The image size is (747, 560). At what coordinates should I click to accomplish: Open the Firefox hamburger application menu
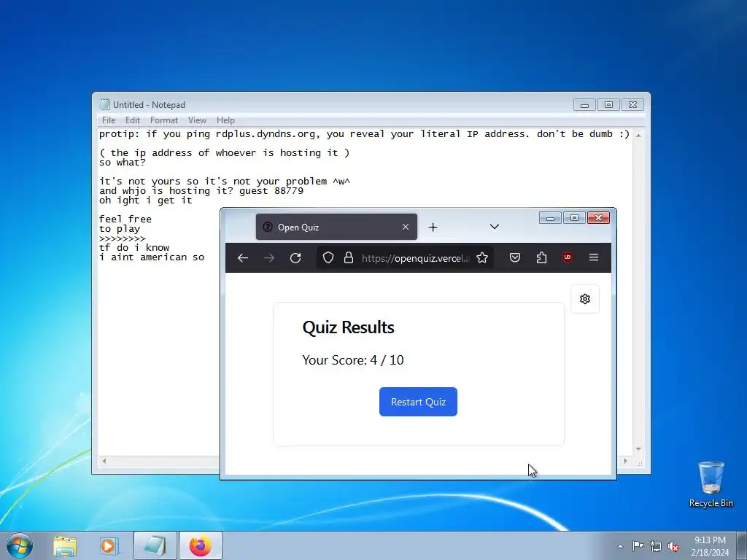(594, 257)
